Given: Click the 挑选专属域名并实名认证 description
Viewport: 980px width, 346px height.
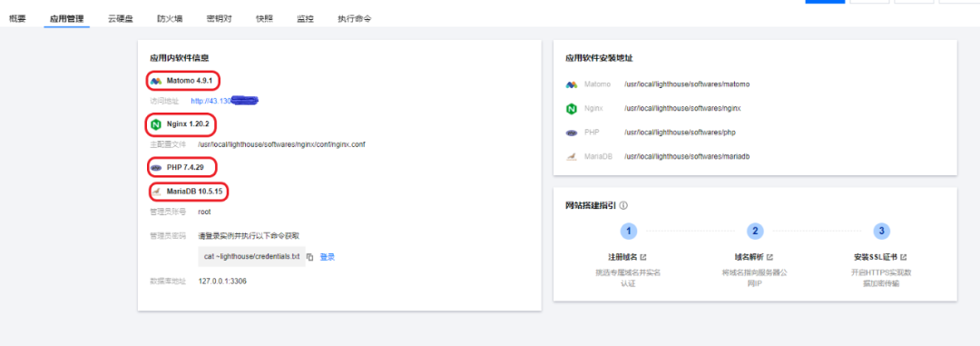Looking at the screenshot, I should pos(628,279).
